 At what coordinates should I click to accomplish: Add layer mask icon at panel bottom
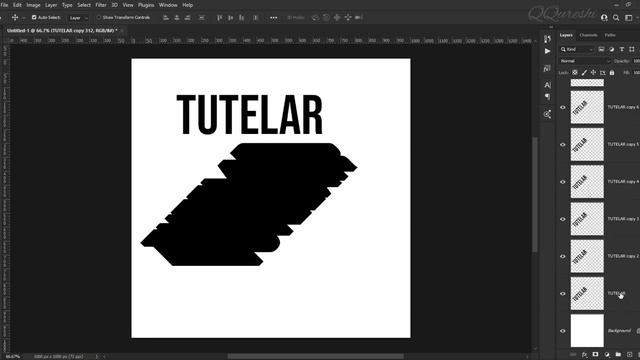[596, 355]
